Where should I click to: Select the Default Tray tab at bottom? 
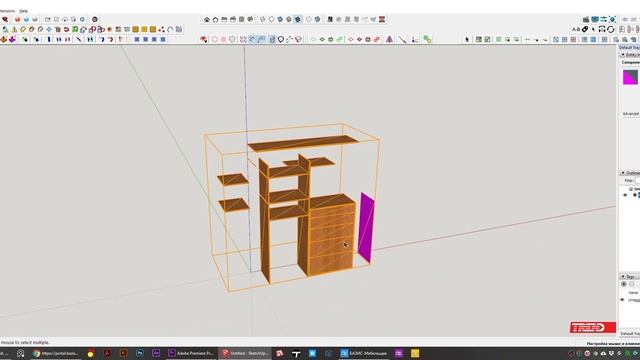tap(630, 334)
